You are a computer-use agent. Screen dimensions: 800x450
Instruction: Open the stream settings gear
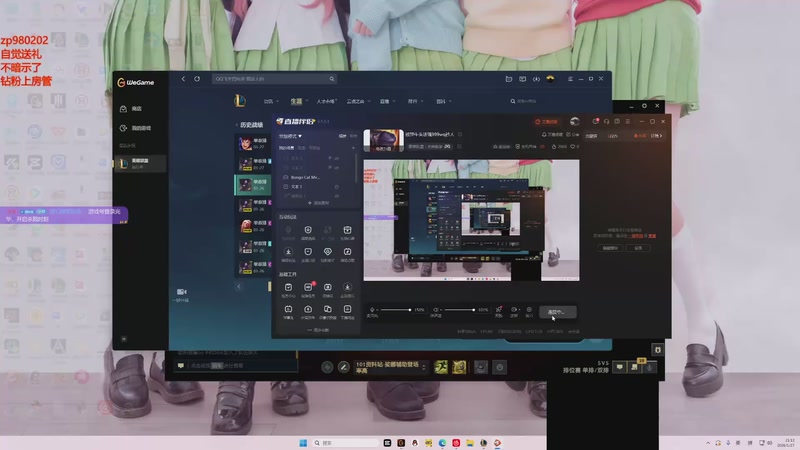(529, 310)
